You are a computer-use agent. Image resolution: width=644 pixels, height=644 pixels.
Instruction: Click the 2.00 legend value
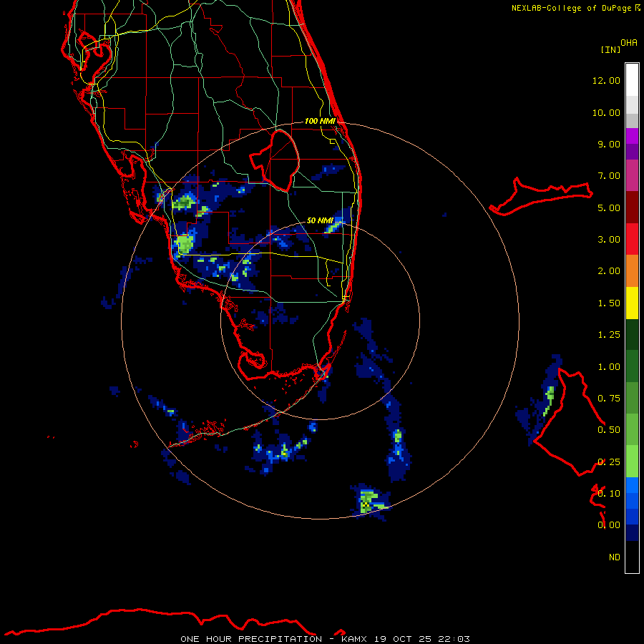pos(609,271)
